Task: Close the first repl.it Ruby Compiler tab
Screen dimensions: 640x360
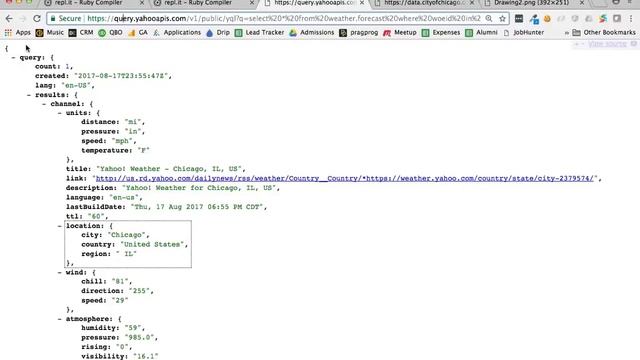Action: tap(142, 3)
